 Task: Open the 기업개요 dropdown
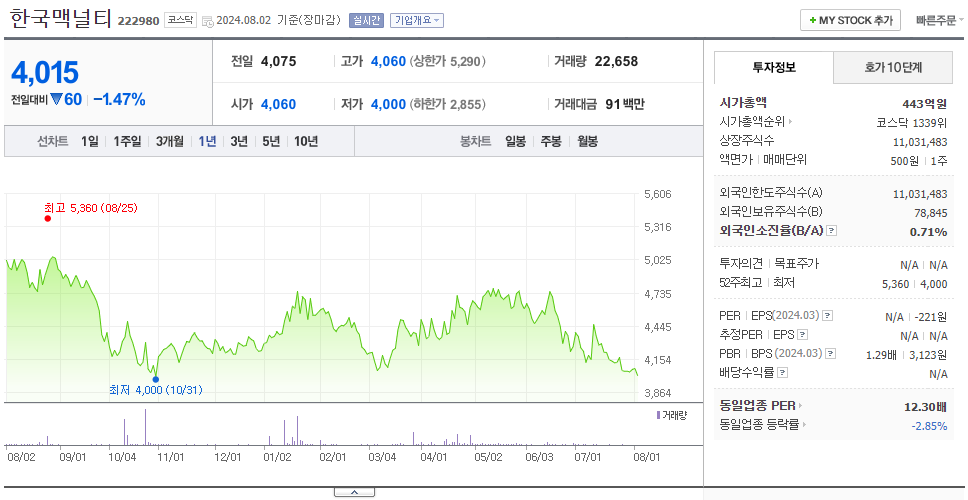pos(417,20)
